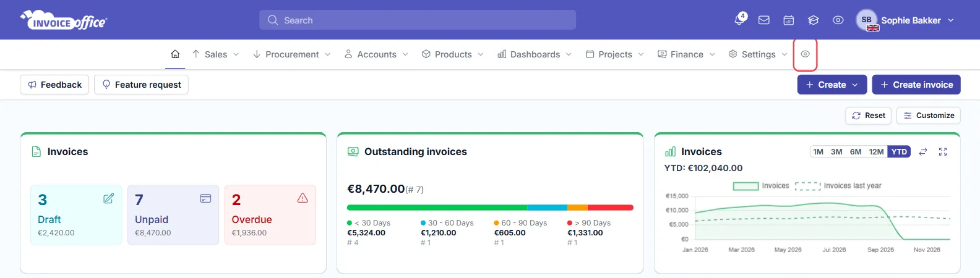Click the Settings gear icon
Viewport: 980px width, 278px height.
coord(733,54)
